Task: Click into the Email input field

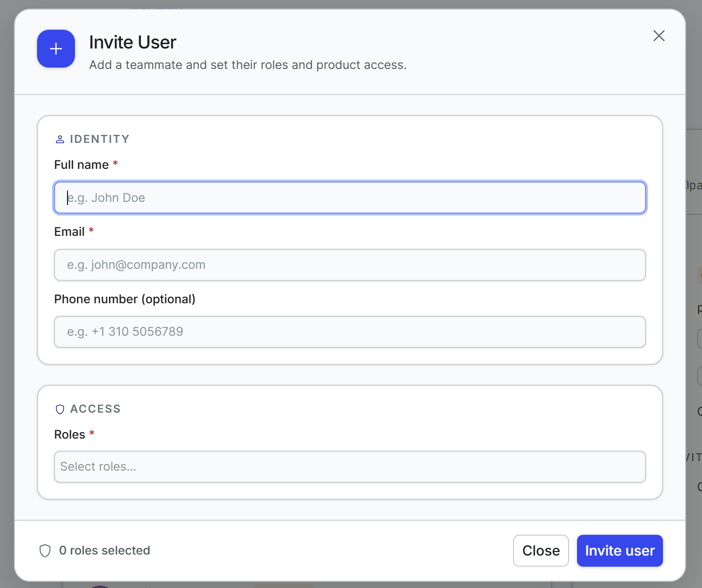Action: 350,265
